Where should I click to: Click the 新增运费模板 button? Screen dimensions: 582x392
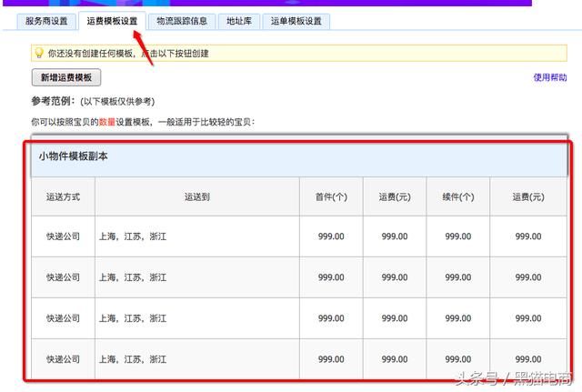click(66, 77)
